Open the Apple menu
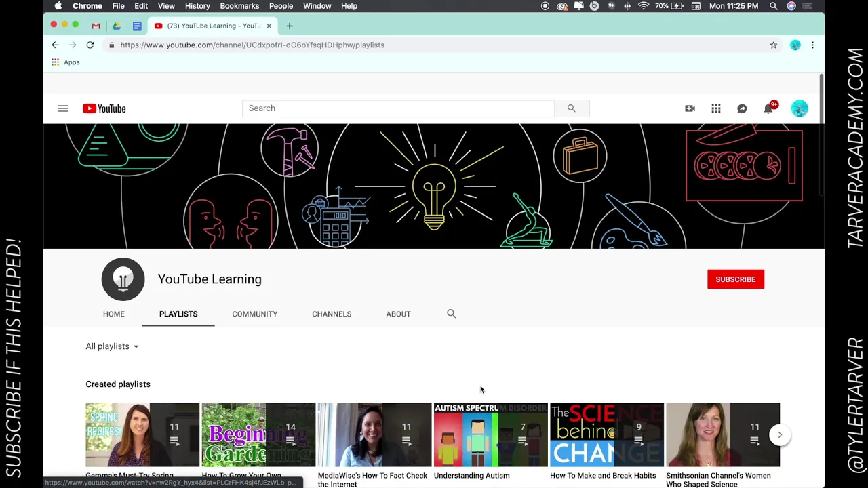This screenshot has height=488, width=868. (x=58, y=6)
